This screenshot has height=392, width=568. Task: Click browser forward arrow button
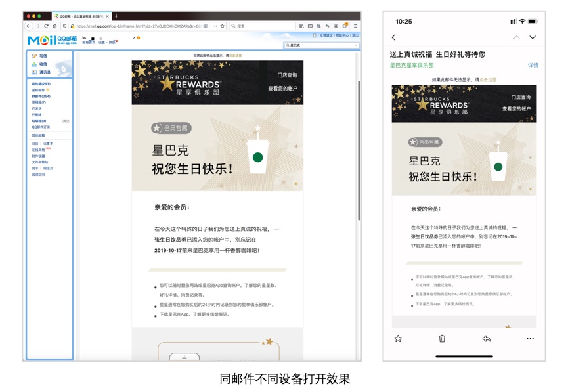pos(37,26)
